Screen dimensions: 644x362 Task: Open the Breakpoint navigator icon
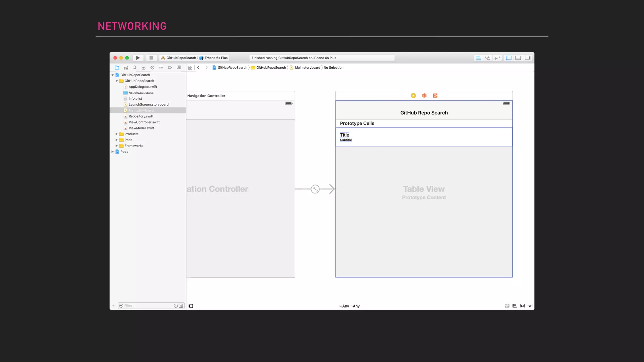tap(170, 68)
